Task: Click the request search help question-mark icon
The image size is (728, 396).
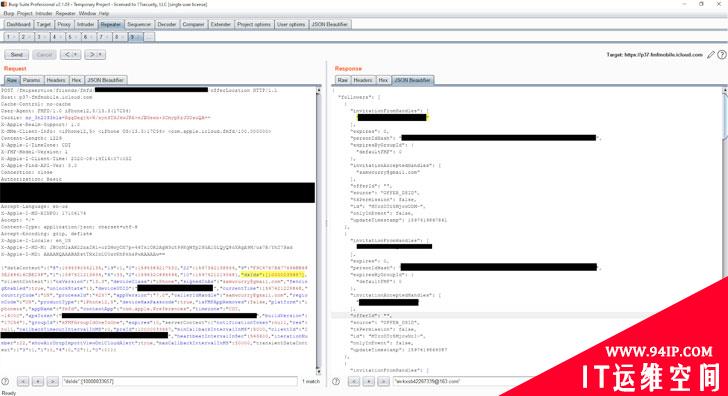Action: (x=5, y=381)
